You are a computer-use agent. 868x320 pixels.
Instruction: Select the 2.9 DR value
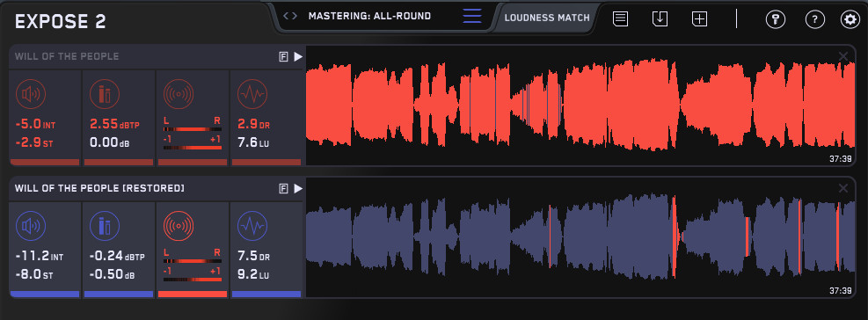pos(253,125)
